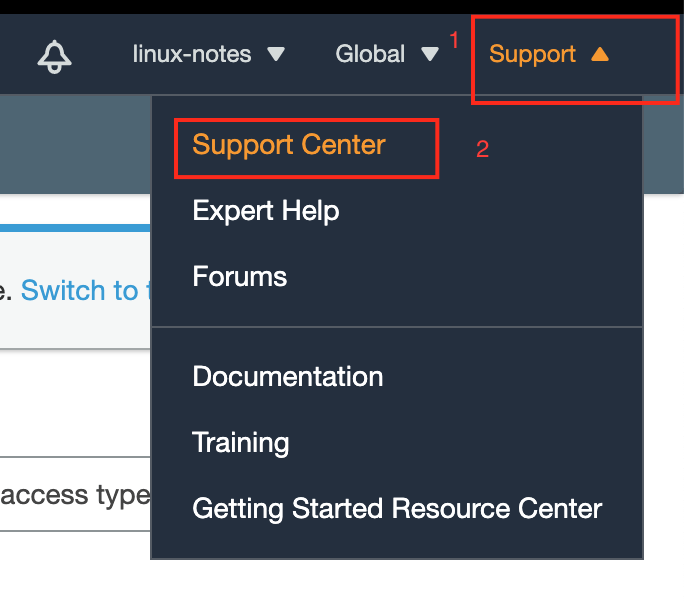Click the menu divider above Documentation
The image size is (684, 602).
(397, 326)
